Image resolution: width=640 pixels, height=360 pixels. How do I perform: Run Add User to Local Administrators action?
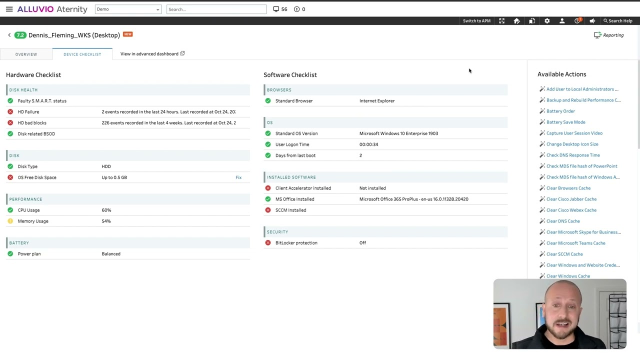(582, 89)
